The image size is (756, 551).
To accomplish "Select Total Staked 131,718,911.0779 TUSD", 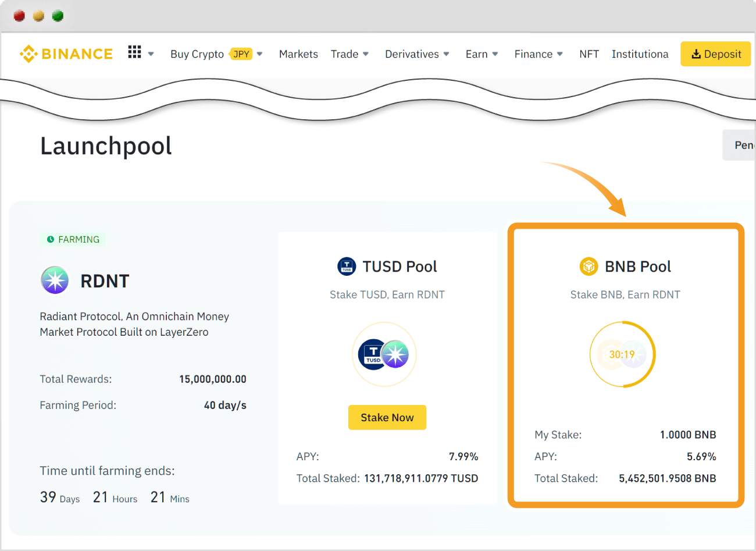I will tap(421, 478).
